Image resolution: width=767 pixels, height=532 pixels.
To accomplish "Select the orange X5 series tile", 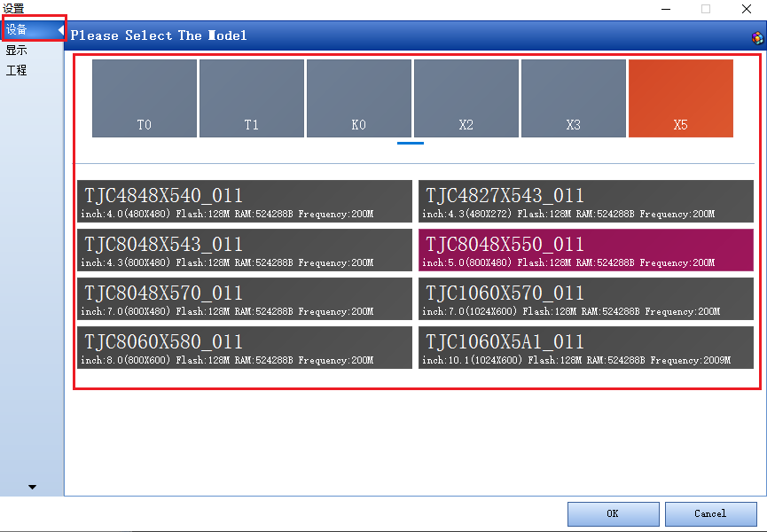I will (681, 98).
